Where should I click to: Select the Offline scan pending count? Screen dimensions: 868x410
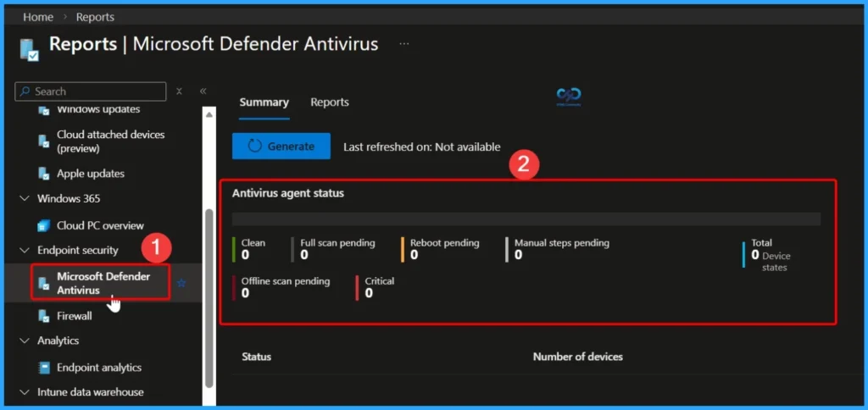245,293
